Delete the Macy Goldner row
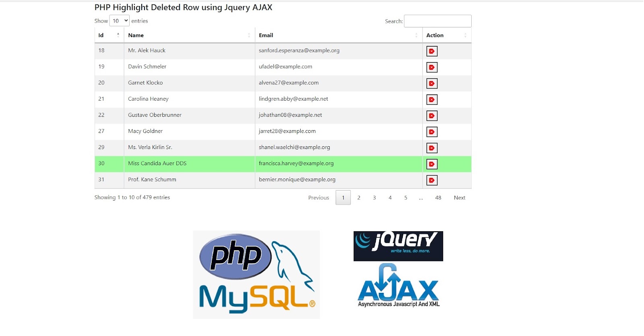 click(x=432, y=132)
